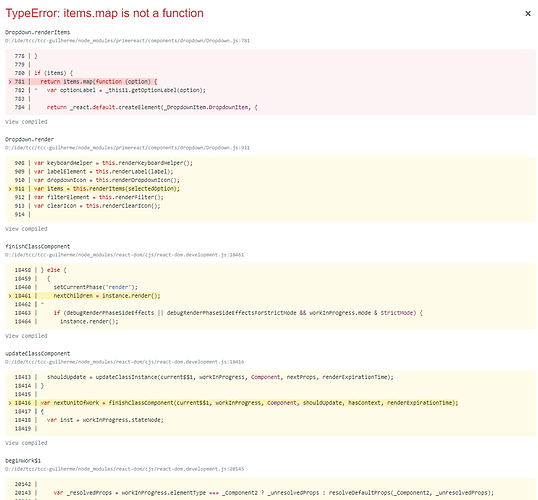Screen dimensions: 538x500
Task: Click highlighted line 18461 instance.render code
Action: tap(107, 296)
